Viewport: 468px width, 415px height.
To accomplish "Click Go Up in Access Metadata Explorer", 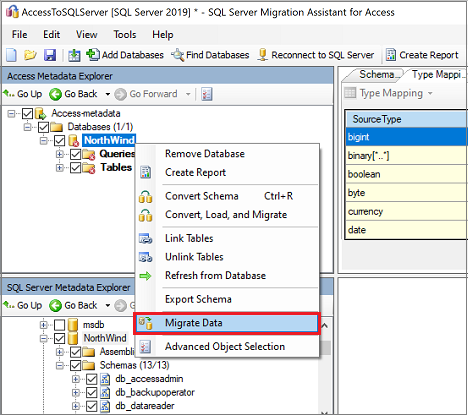I will click(x=23, y=94).
